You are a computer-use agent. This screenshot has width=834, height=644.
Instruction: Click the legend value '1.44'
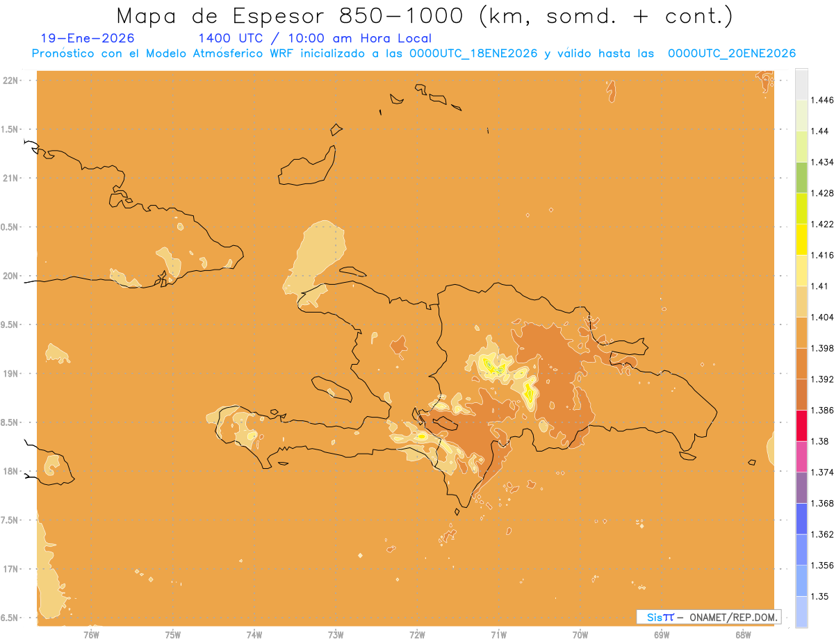[x=821, y=131]
